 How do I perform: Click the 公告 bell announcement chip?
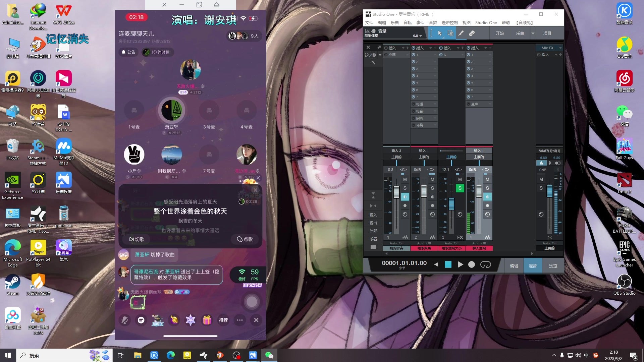point(128,52)
